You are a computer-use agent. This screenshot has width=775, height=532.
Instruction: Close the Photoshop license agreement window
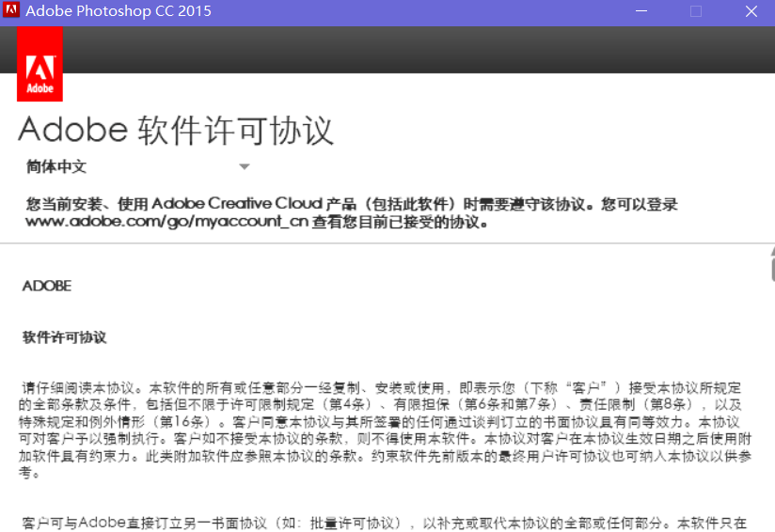coord(751,12)
